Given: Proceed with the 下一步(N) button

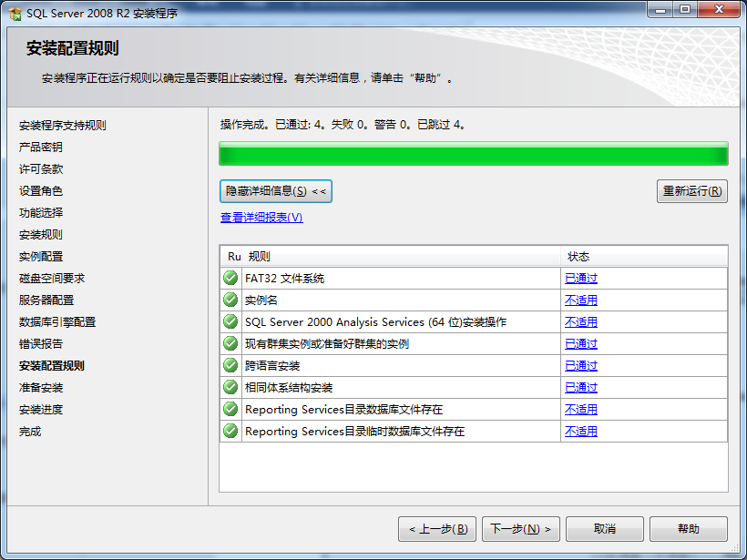Looking at the screenshot, I should click(521, 529).
